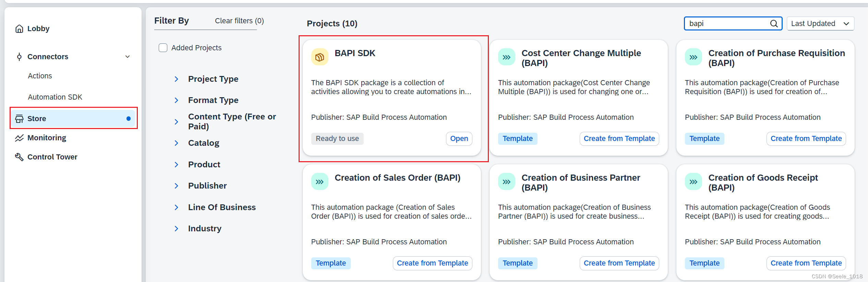This screenshot has width=868, height=282.
Task: Expand the Line Of Business filter
Action: (x=176, y=207)
